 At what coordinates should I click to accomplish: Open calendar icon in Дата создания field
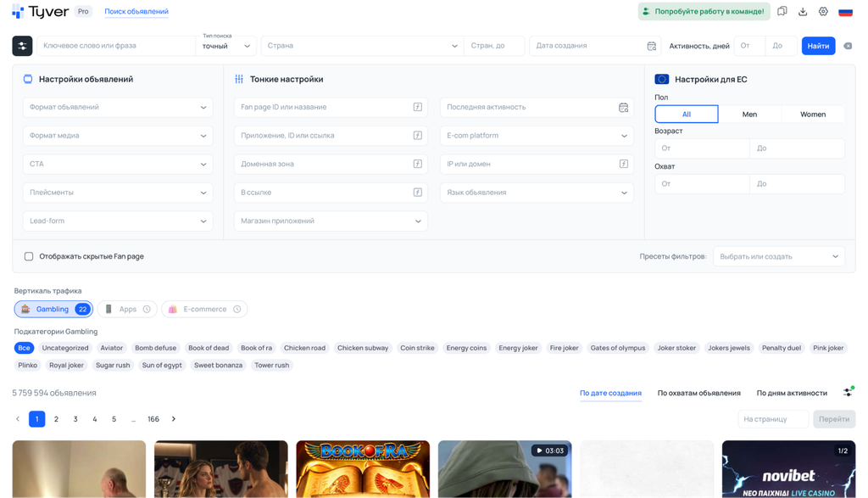652,46
